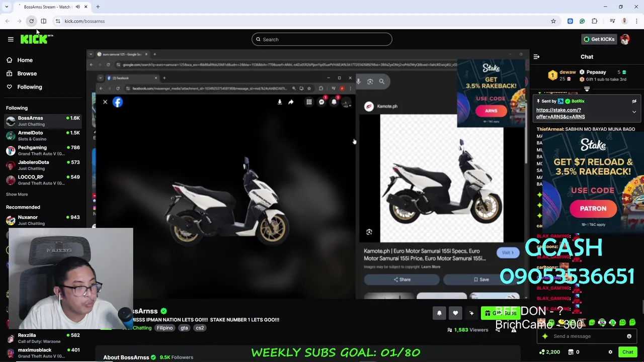The image size is (644, 362).
Task: Reload the kick.com page
Action: click(31, 21)
